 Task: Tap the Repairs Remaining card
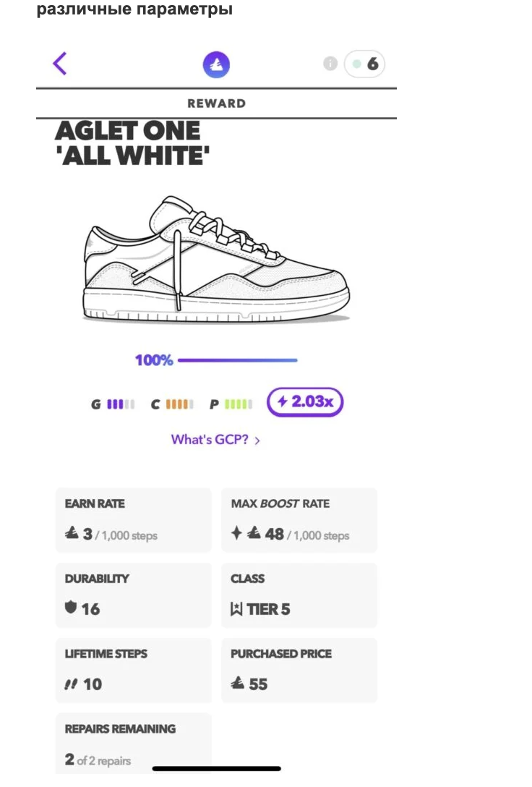(134, 745)
